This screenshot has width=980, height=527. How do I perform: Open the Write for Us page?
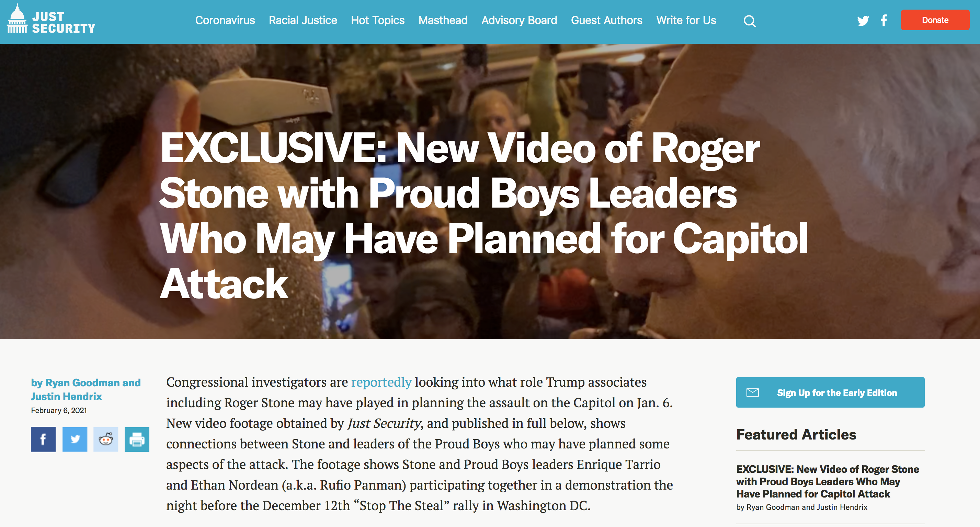[x=686, y=20]
